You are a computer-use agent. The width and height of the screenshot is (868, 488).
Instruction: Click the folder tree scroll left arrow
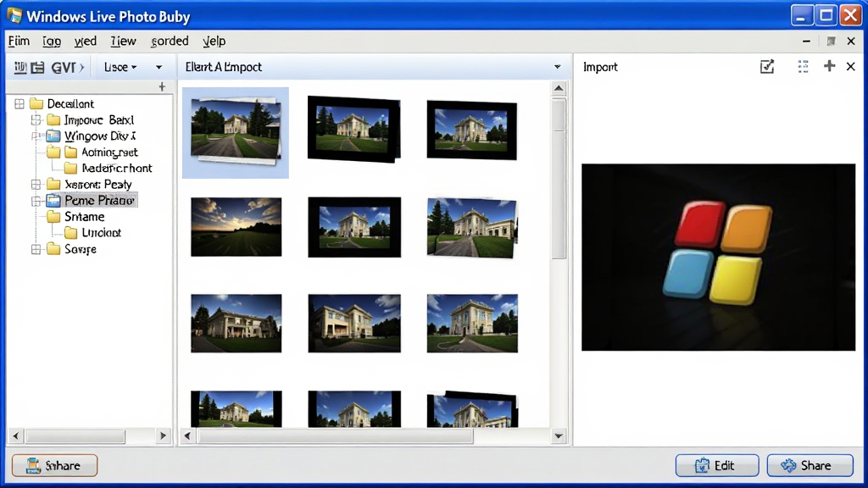click(16, 436)
